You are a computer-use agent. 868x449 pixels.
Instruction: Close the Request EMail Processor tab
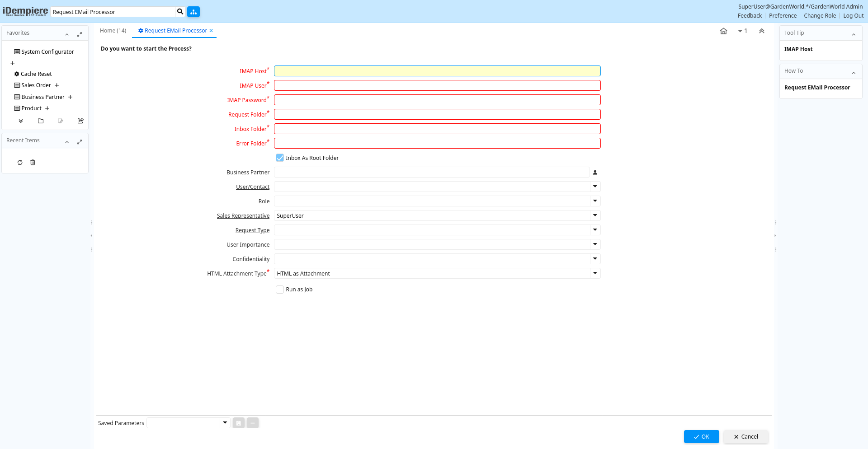pos(211,31)
